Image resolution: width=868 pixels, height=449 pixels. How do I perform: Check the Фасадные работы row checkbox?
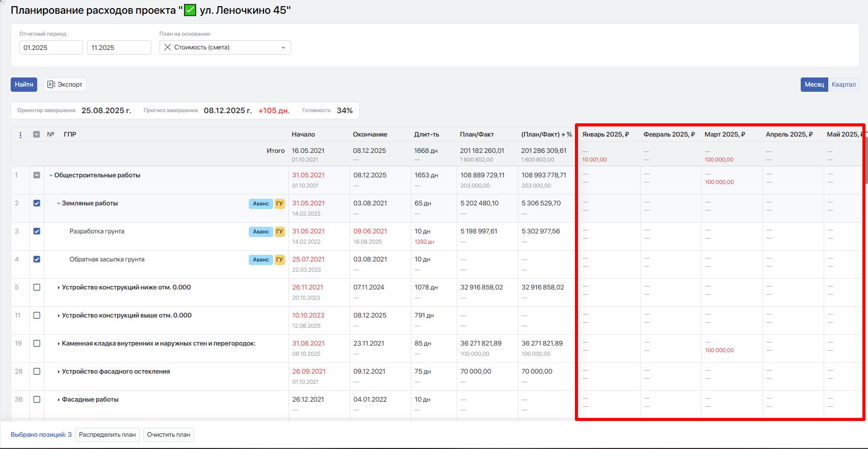pos(37,400)
